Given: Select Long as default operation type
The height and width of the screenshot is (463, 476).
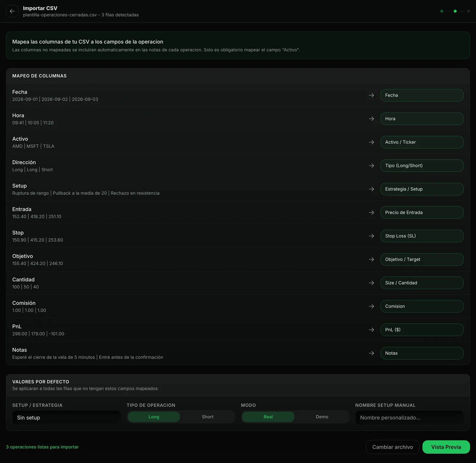Looking at the screenshot, I should [154, 417].
